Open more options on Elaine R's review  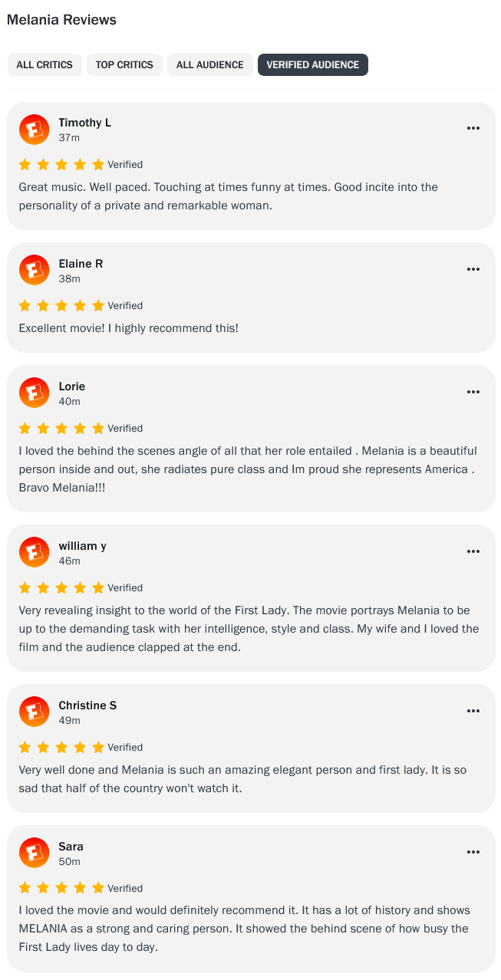point(473,269)
